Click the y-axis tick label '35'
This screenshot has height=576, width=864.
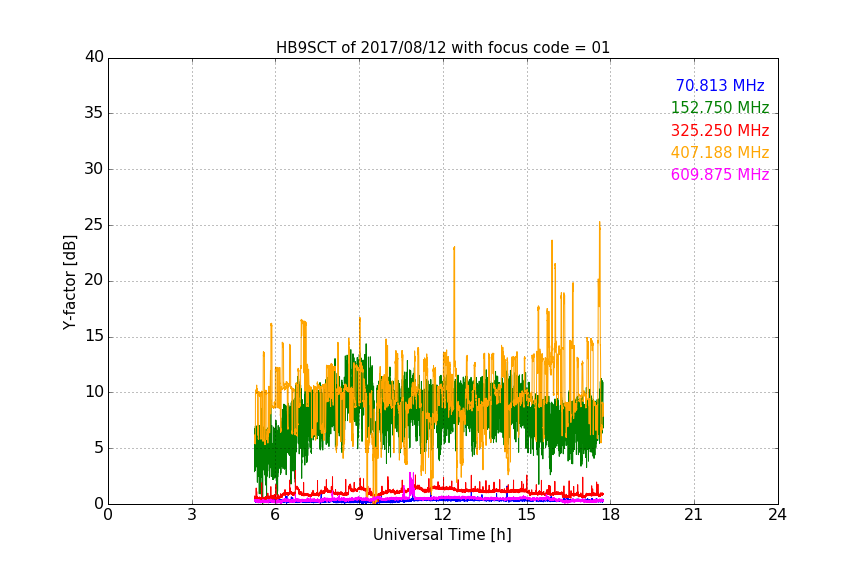[x=94, y=113]
